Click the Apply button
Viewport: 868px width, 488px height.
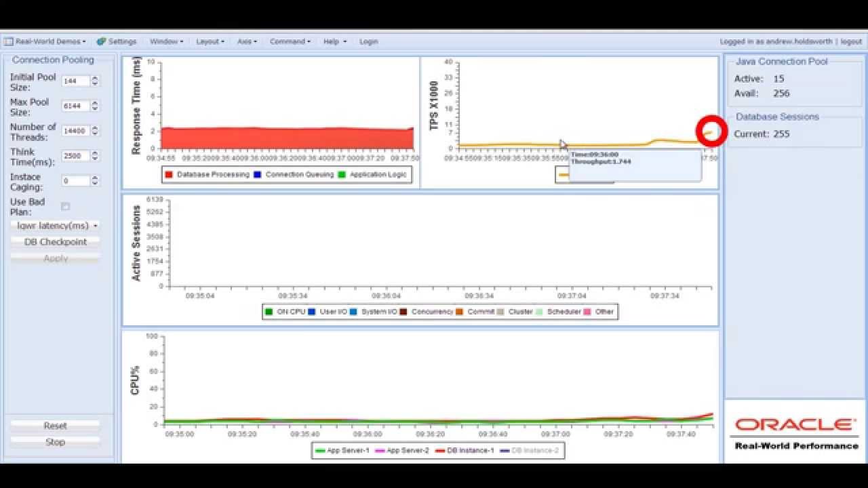click(56, 258)
